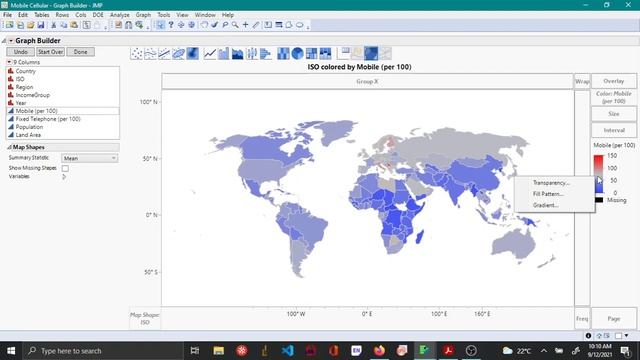The width and height of the screenshot is (640, 360).
Task: Open the DOE menu
Action: 98,15
